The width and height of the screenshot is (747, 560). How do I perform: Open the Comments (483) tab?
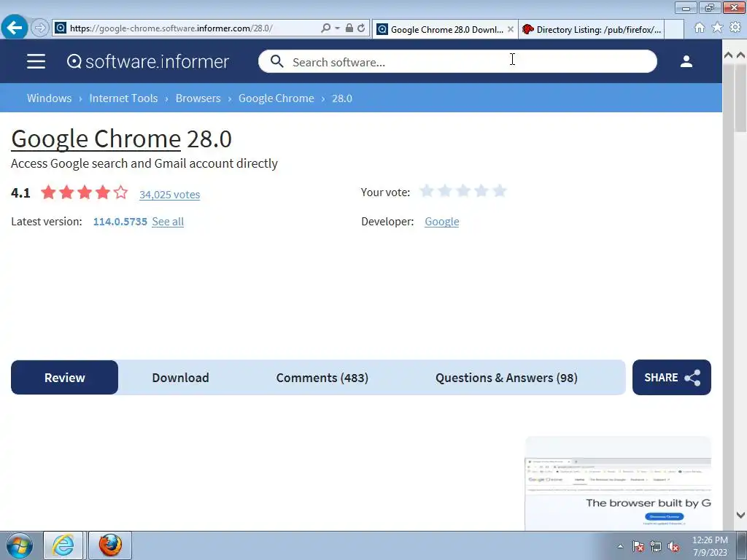[x=322, y=378]
